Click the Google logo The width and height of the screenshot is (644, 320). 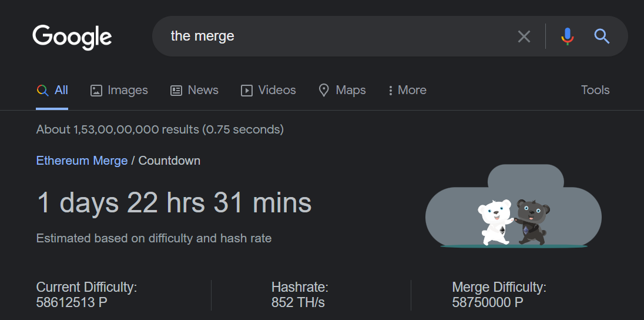[72, 36]
